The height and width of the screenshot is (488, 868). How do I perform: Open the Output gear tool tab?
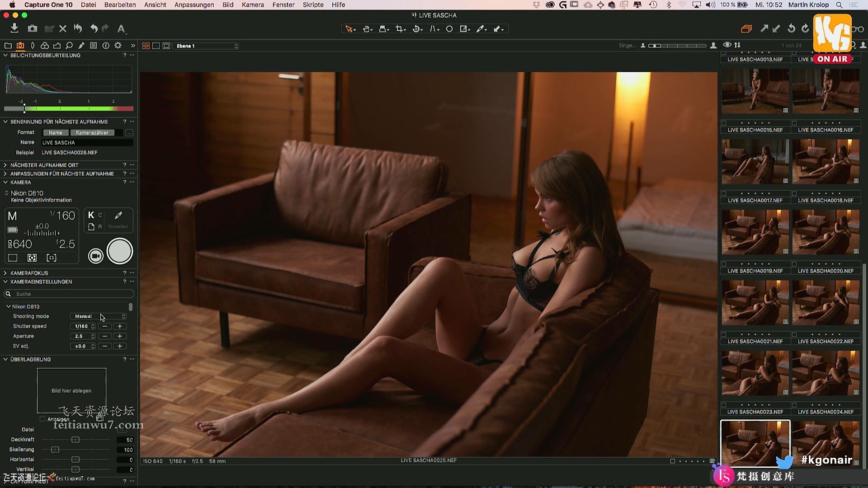[118, 46]
